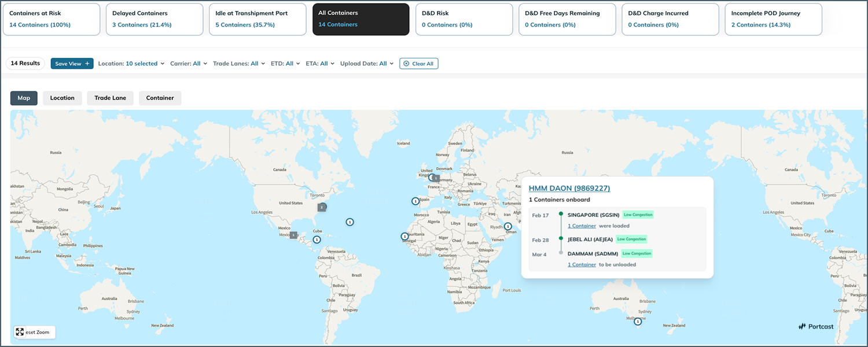This screenshot has width=868, height=347.
Task: Click the Dammam gray timeline dot
Action: coord(561,253)
